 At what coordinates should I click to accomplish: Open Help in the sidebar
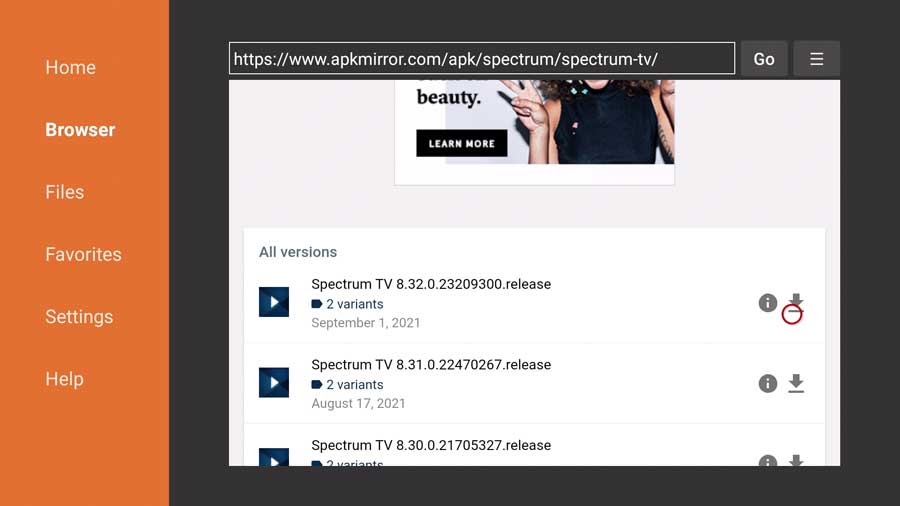(x=64, y=379)
